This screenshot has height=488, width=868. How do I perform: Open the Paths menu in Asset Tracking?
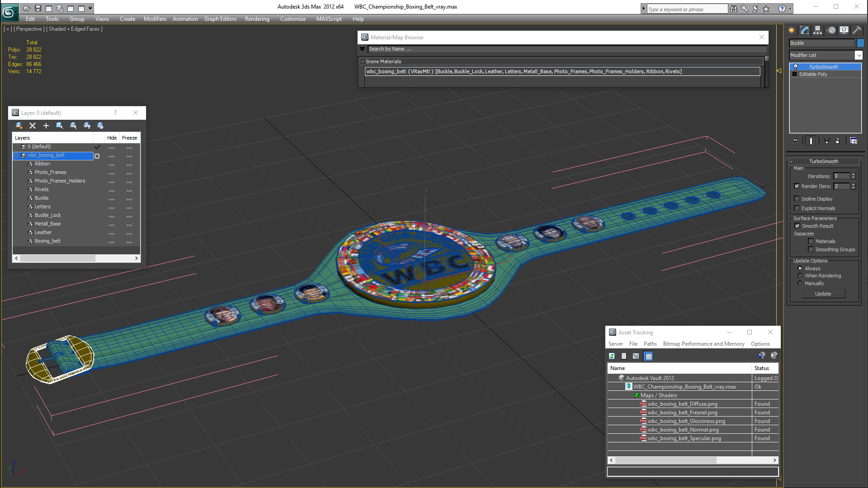pos(650,344)
